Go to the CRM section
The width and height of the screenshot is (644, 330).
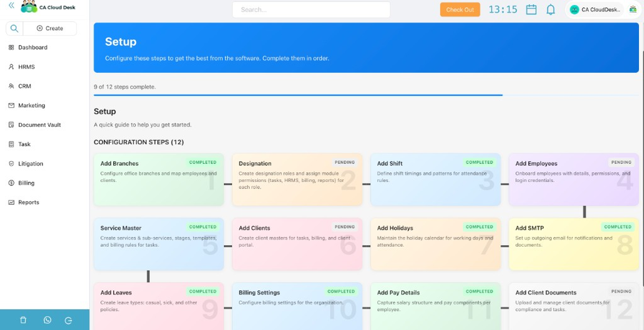(x=25, y=86)
